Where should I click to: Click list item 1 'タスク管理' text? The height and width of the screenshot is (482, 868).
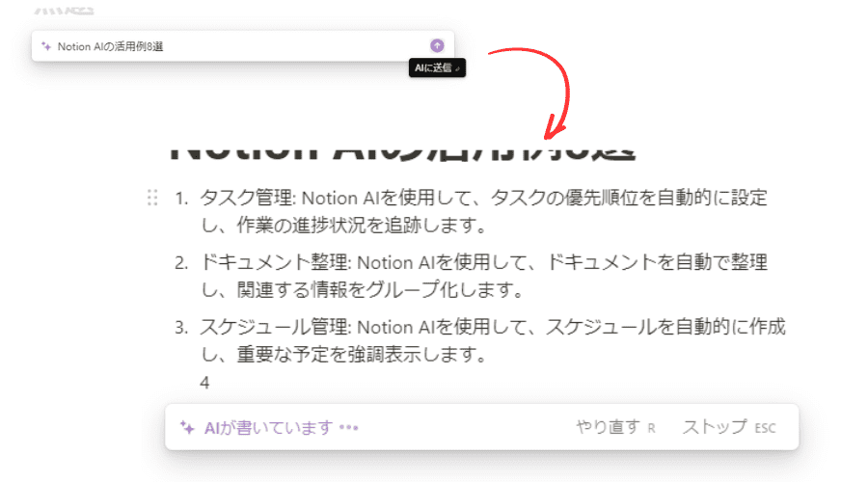point(247,198)
